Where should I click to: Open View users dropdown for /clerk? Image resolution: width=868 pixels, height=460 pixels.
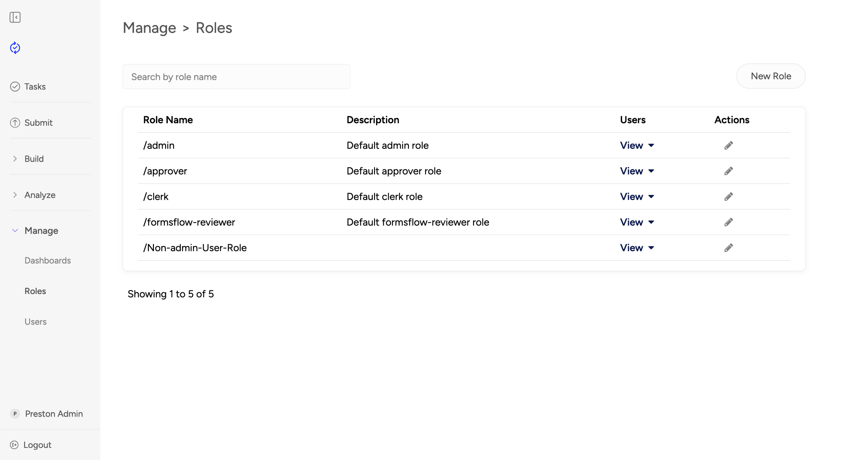click(x=636, y=196)
